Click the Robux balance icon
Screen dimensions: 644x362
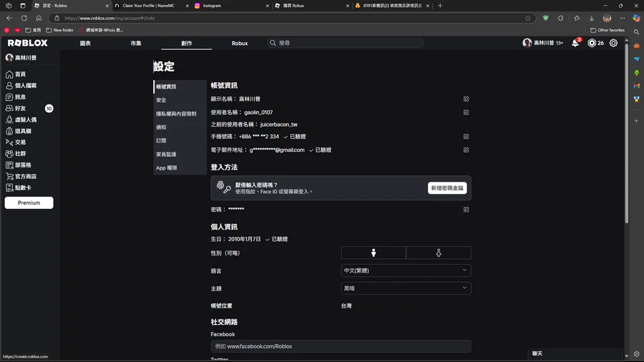tap(592, 43)
